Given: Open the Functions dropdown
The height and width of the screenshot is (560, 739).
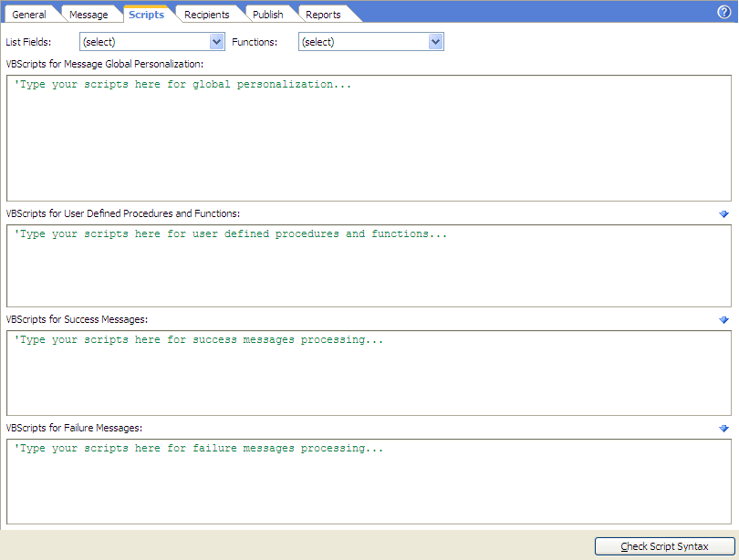Looking at the screenshot, I should 371,42.
